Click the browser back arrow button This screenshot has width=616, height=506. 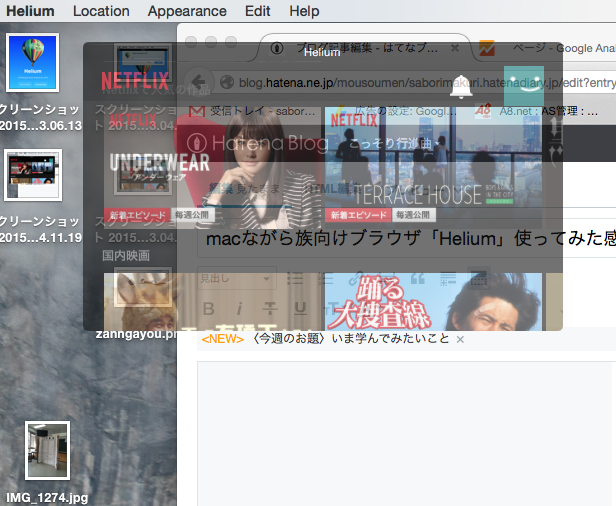pyautogui.click(x=199, y=82)
